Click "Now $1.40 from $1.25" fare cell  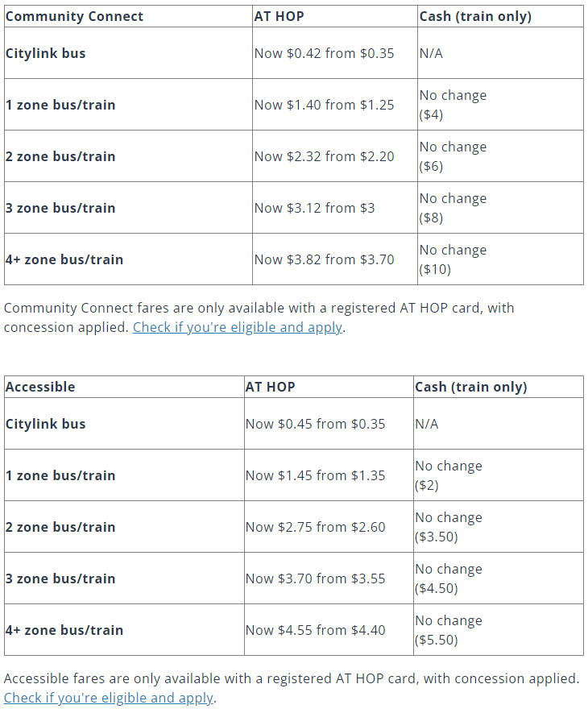pyautogui.click(x=324, y=105)
